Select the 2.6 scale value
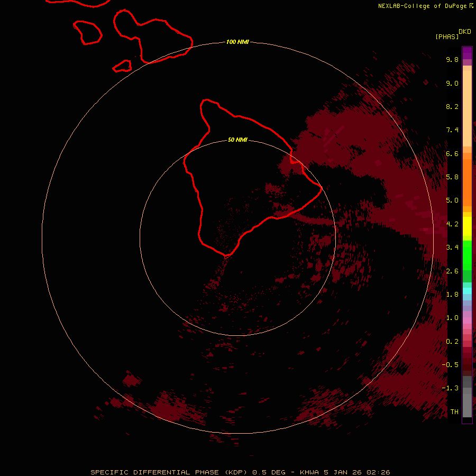The width and height of the screenshot is (476, 476). [x=452, y=271]
